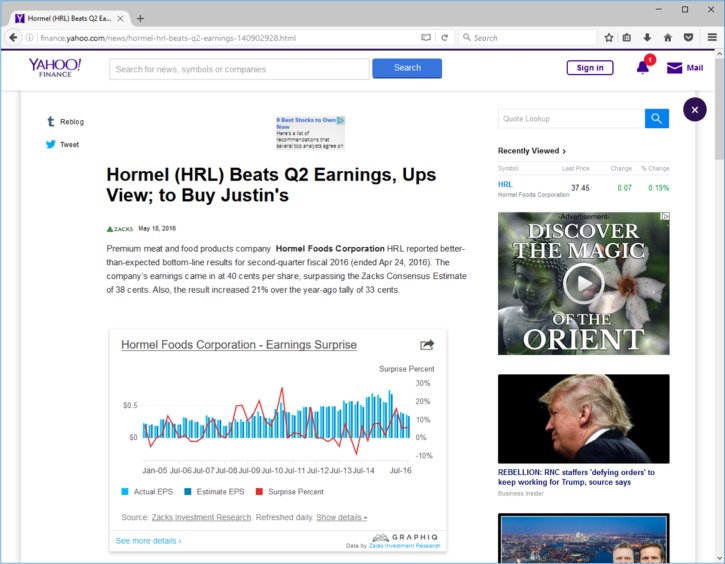Go back with the browser back arrow
Viewport: 725px width, 564px height.
(13, 37)
